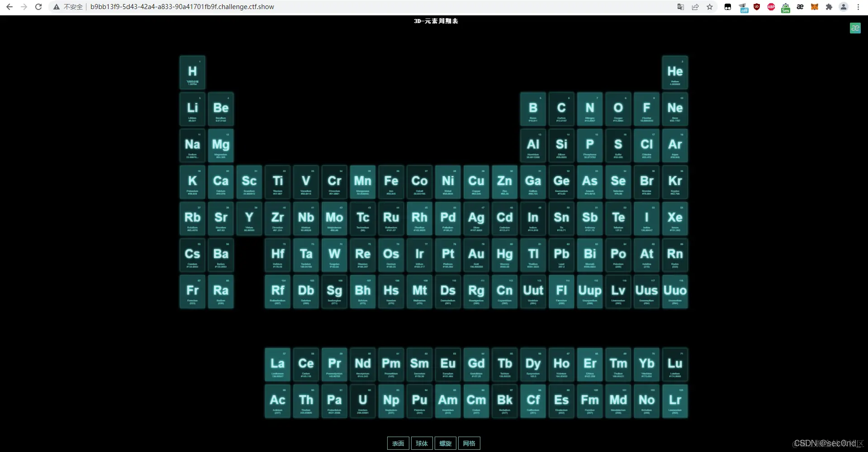The height and width of the screenshot is (452, 868).
Task: Select the C carbon tile
Action: click(561, 109)
